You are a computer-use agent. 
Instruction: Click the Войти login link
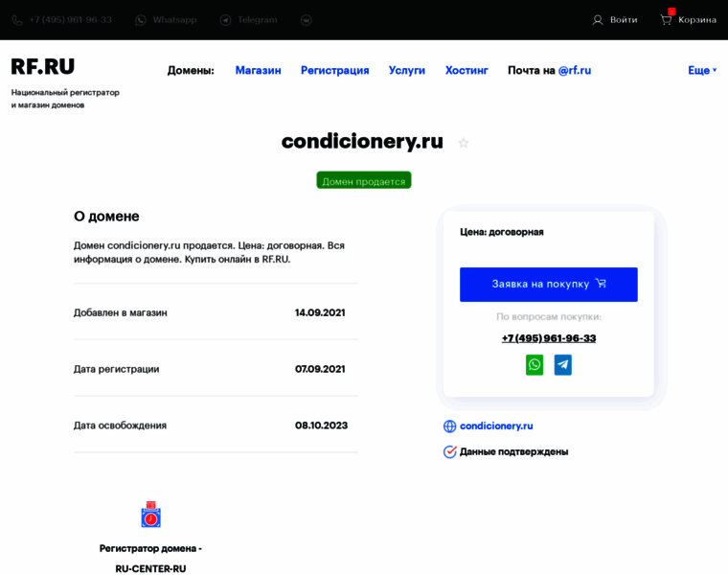[x=624, y=20]
